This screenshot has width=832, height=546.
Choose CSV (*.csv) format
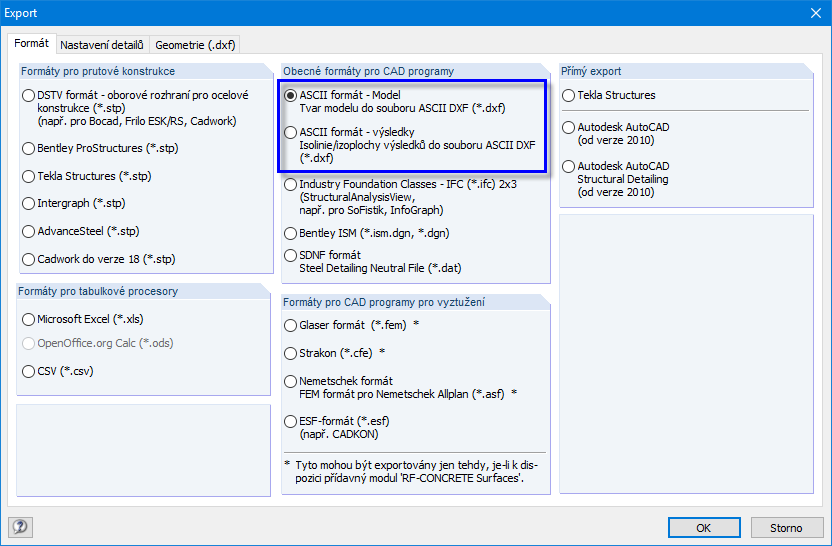(29, 372)
